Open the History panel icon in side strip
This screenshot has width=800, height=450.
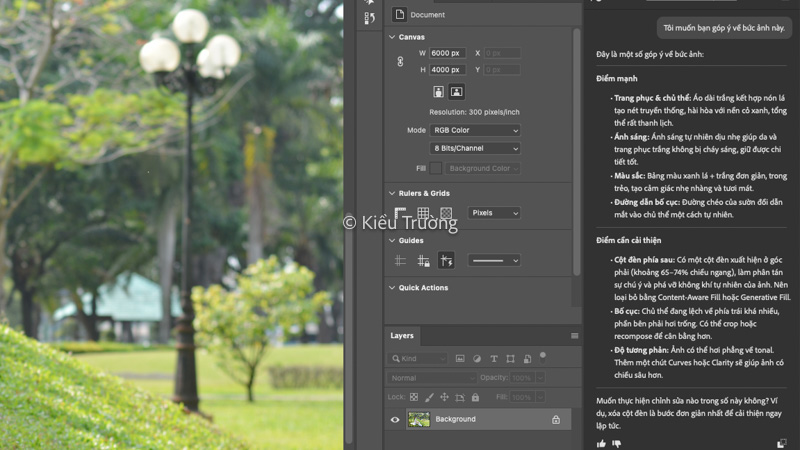point(369,18)
